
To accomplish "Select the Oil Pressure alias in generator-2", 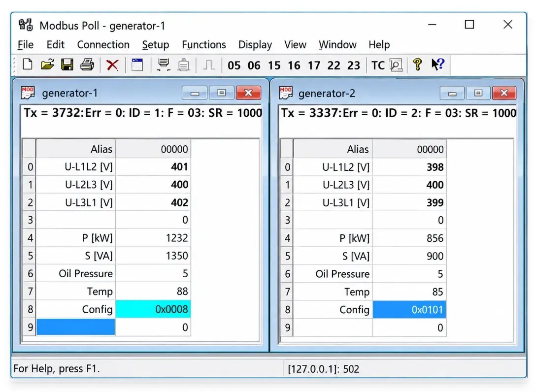I will pos(333,274).
